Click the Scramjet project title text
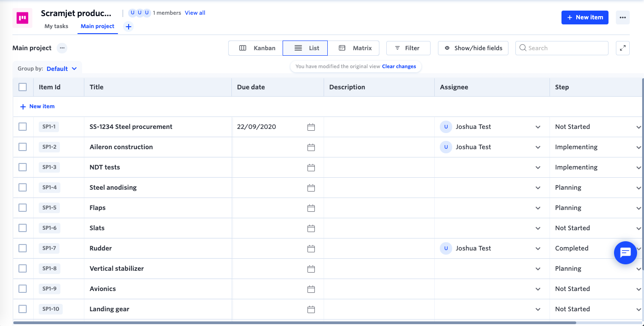 pos(76,13)
